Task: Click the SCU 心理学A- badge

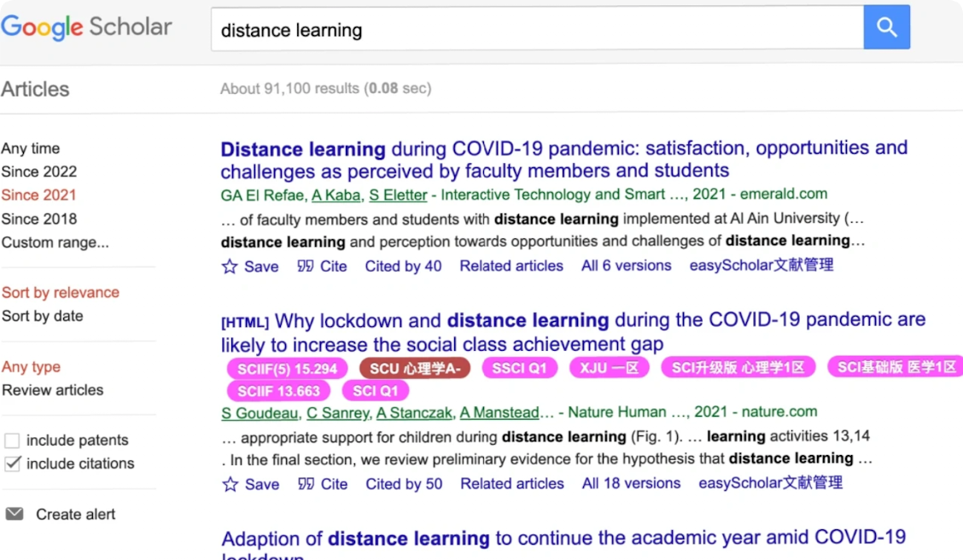Action: [x=415, y=369]
